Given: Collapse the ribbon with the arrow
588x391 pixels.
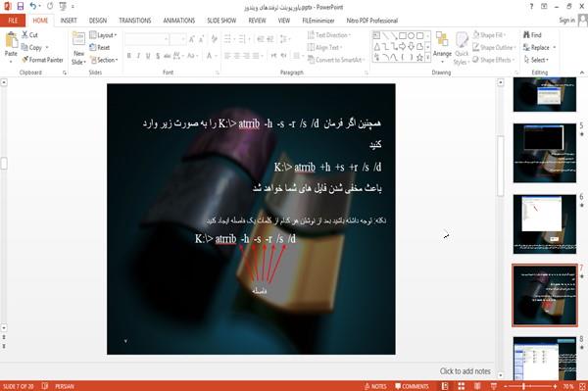Looking at the screenshot, I should [x=581, y=73].
